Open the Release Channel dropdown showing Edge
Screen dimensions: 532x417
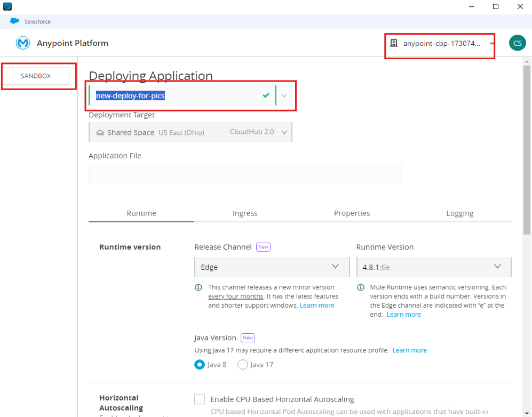coord(272,267)
